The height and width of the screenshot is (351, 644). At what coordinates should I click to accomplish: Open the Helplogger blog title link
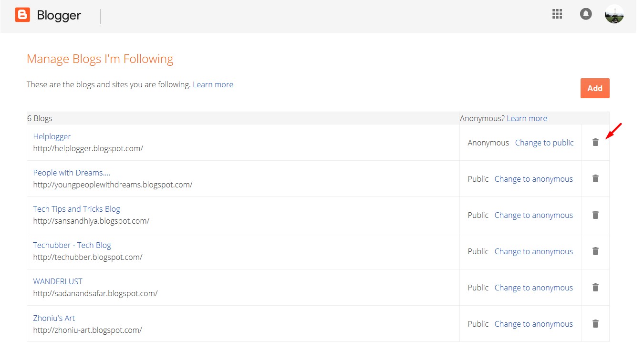coord(52,136)
